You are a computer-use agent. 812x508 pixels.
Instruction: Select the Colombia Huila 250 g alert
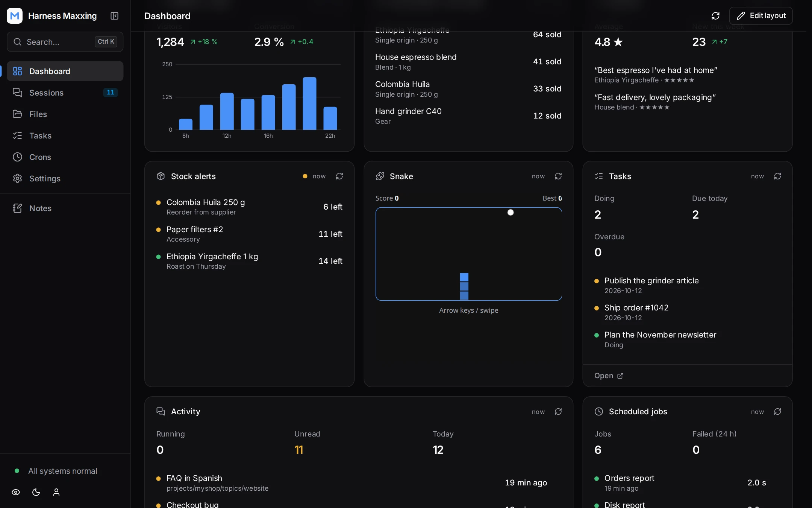[x=249, y=207]
